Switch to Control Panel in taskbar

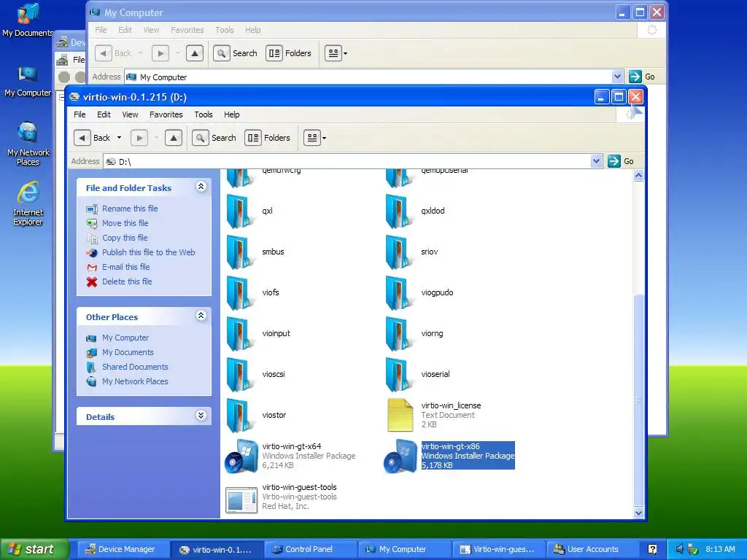click(x=309, y=550)
